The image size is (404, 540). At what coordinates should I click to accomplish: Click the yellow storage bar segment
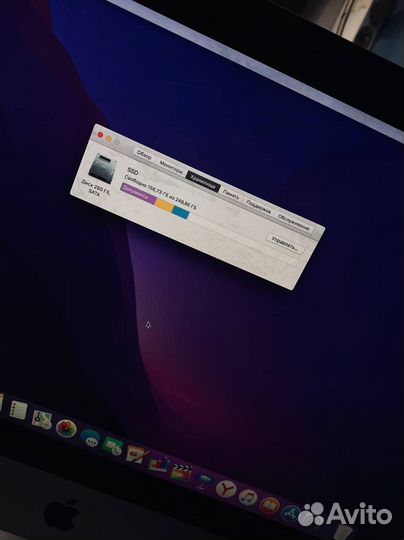pyautogui.click(x=164, y=205)
